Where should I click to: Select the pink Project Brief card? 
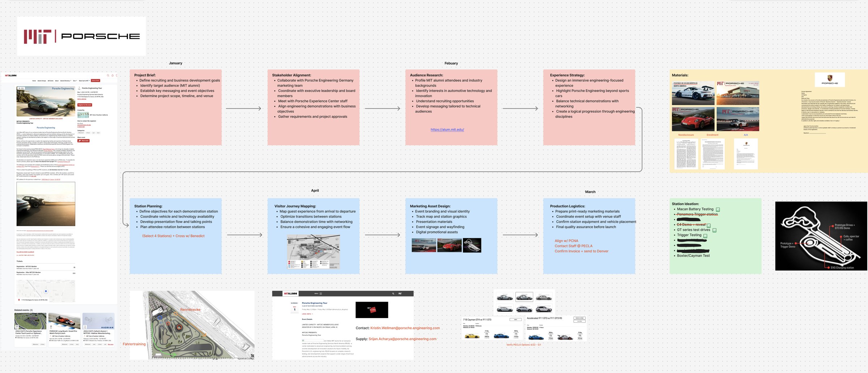(x=176, y=107)
